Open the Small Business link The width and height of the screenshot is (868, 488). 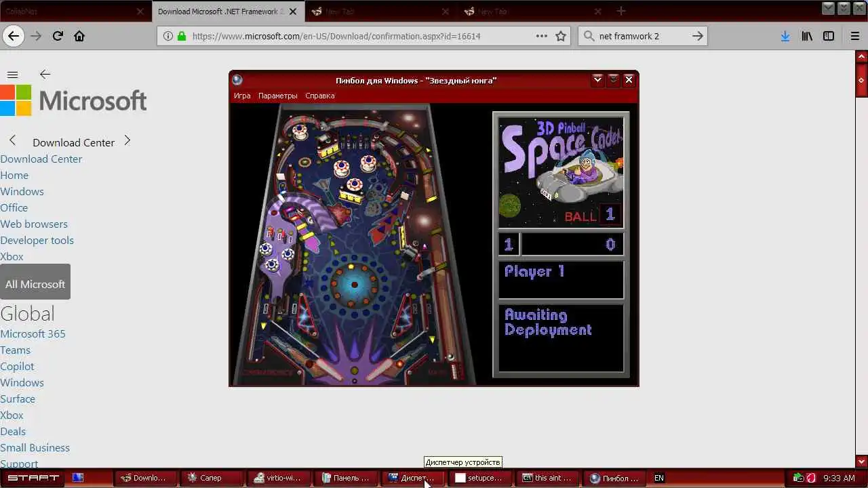pyautogui.click(x=35, y=447)
